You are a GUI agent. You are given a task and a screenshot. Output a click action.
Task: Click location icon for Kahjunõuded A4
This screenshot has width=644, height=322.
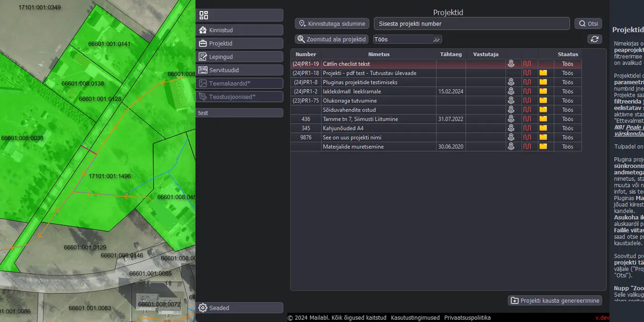[x=511, y=128]
